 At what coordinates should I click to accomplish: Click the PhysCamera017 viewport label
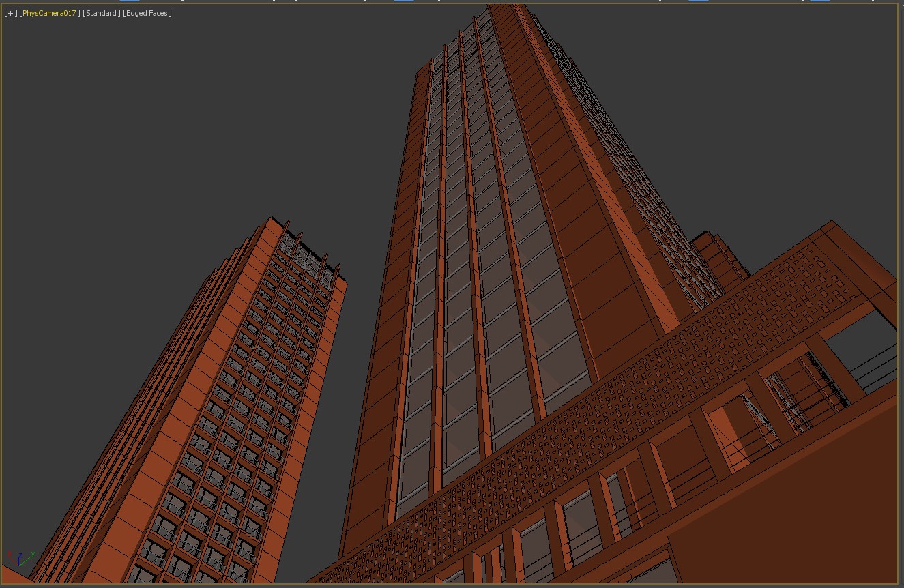pyautogui.click(x=50, y=14)
